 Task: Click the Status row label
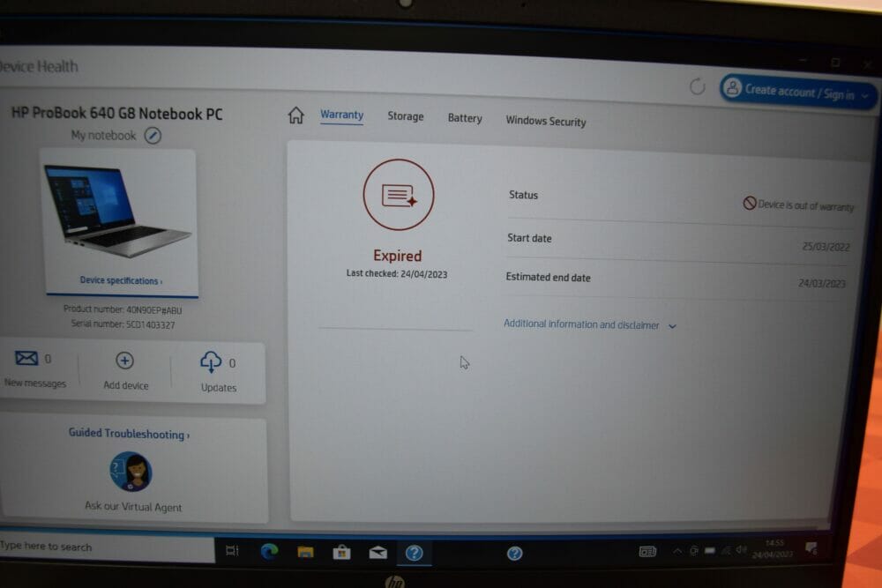pos(524,195)
